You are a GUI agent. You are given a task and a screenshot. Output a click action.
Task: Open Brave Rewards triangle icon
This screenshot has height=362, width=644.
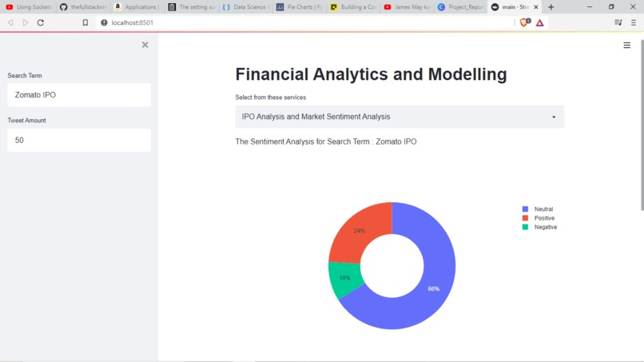coord(539,23)
